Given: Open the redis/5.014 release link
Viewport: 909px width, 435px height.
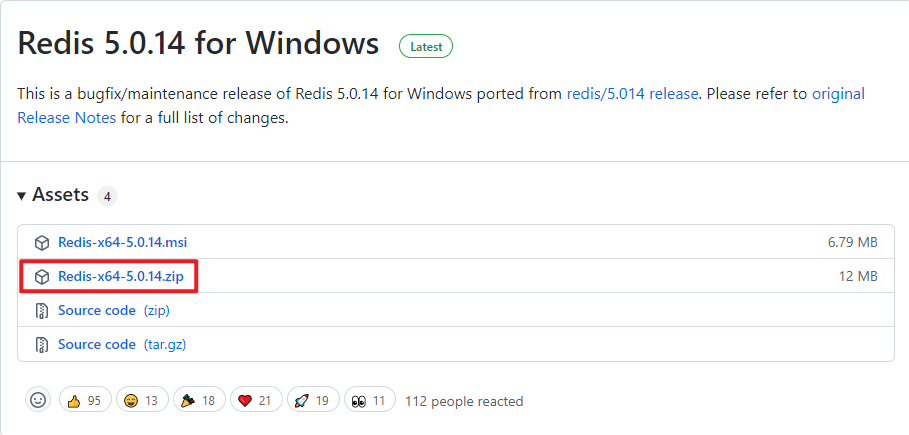Looking at the screenshot, I should pos(632,94).
